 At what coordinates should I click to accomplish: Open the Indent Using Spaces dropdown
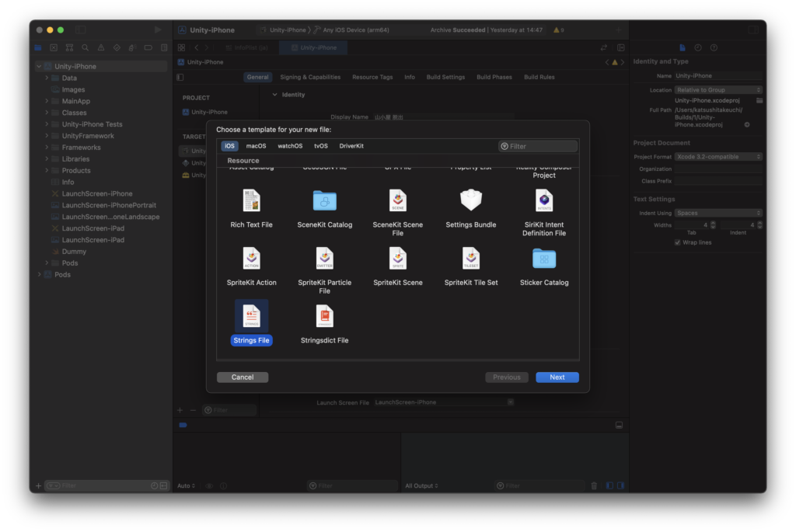point(718,213)
